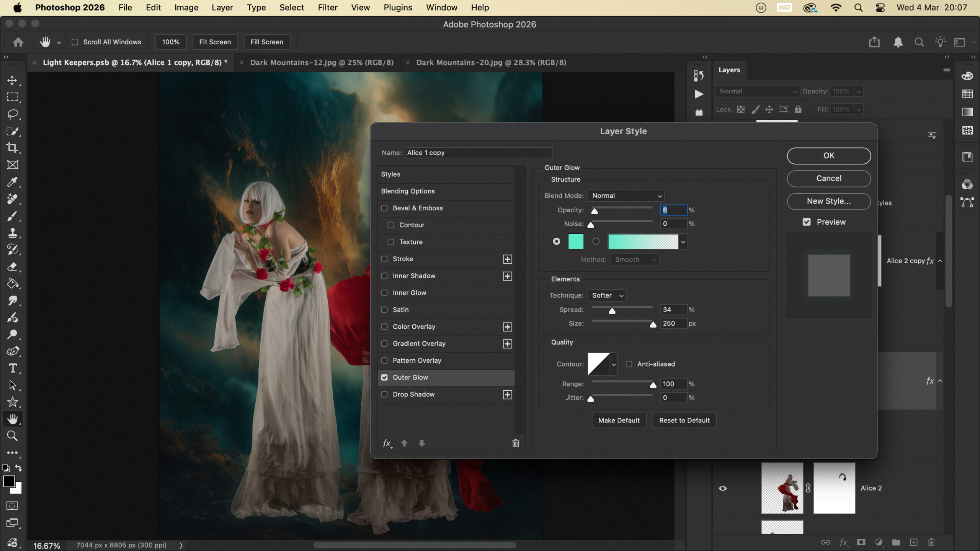Click the Home icon in options bar
The width and height of the screenshot is (980, 551).
click(18, 42)
